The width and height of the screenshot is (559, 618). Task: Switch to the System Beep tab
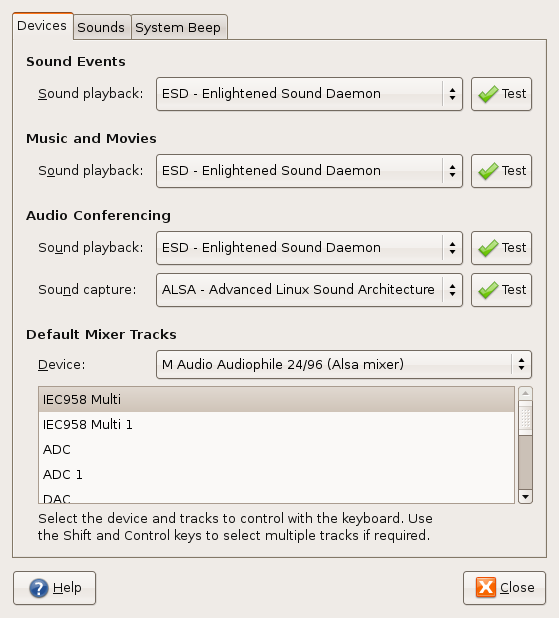point(178,27)
